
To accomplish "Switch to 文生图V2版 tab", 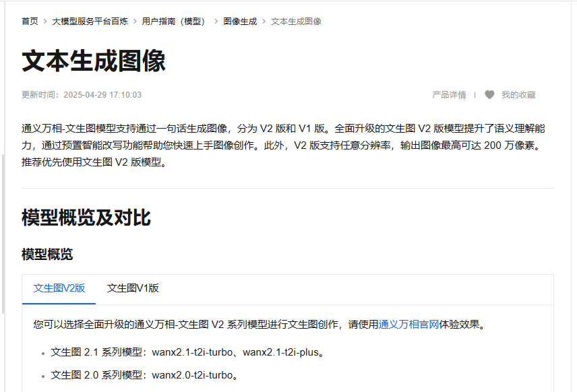I will [59, 288].
